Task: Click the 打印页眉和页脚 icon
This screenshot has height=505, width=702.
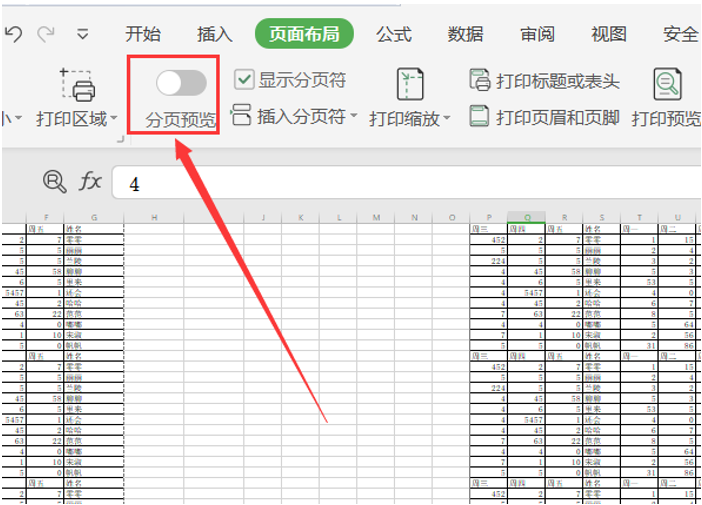Action: click(479, 116)
